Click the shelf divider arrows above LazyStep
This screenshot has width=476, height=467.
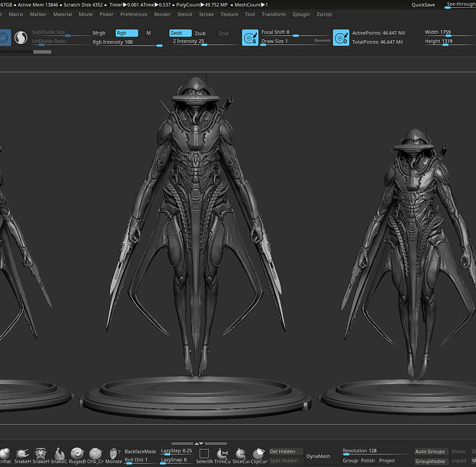(x=199, y=443)
